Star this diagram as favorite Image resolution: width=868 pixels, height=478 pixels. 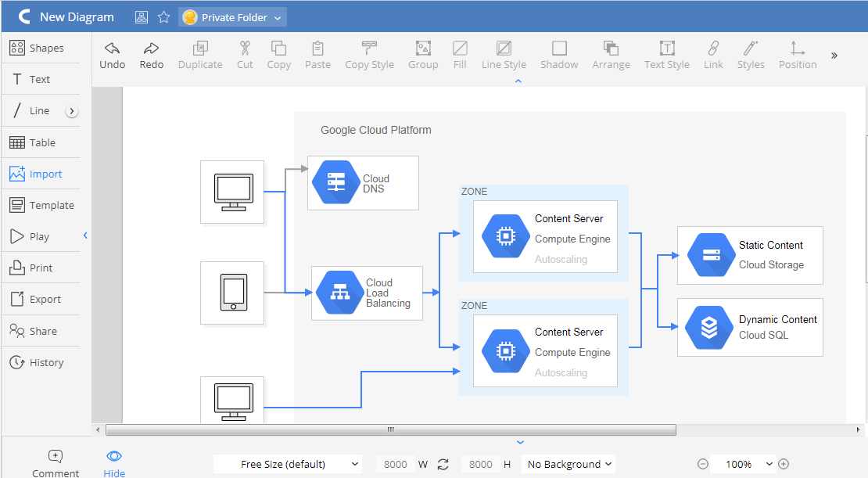pyautogui.click(x=163, y=16)
